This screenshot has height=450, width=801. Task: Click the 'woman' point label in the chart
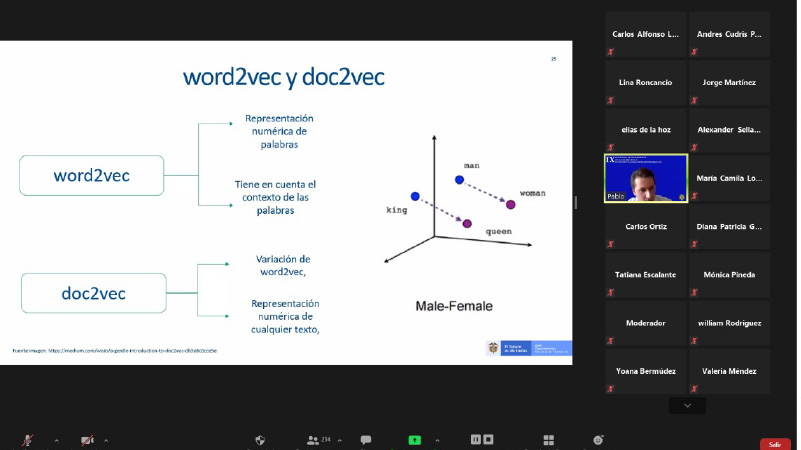tap(532, 193)
